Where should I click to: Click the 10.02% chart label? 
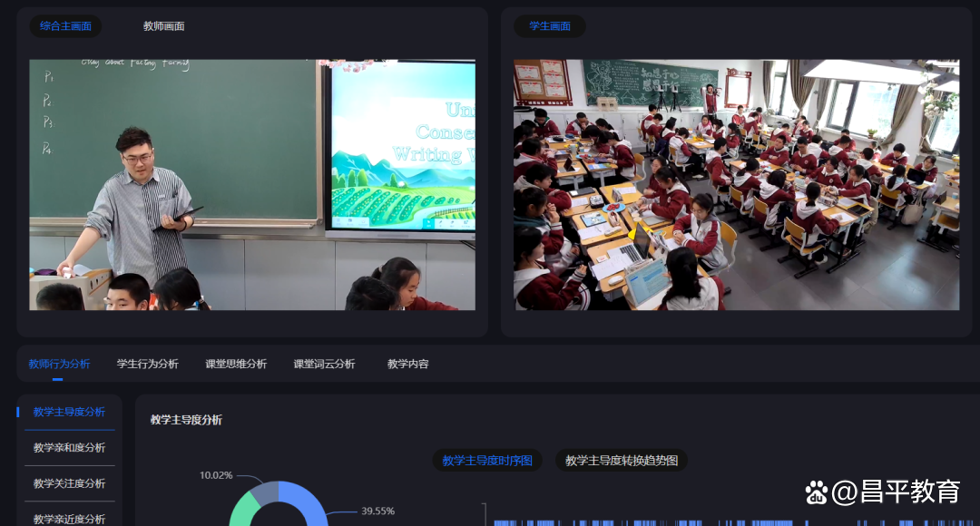[216, 475]
